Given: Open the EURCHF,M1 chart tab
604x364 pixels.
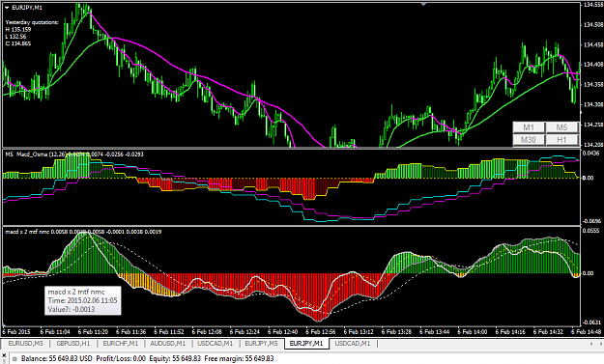Looking at the screenshot, I should coord(121,343).
